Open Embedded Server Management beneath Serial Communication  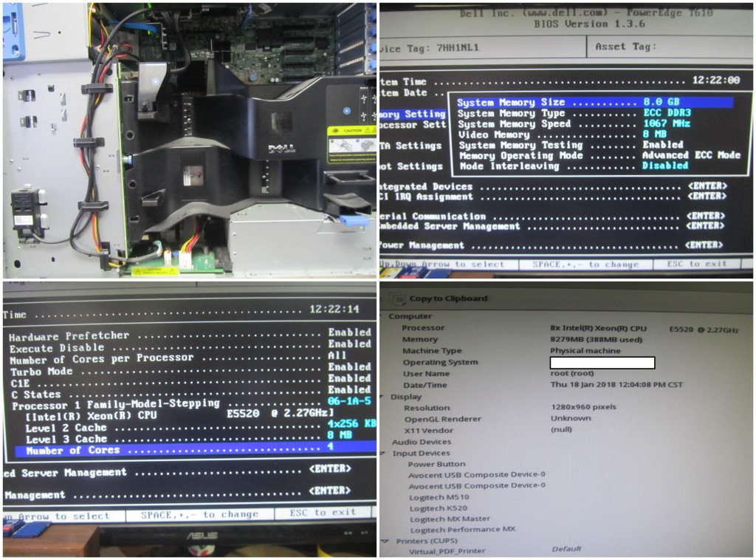click(x=552, y=226)
